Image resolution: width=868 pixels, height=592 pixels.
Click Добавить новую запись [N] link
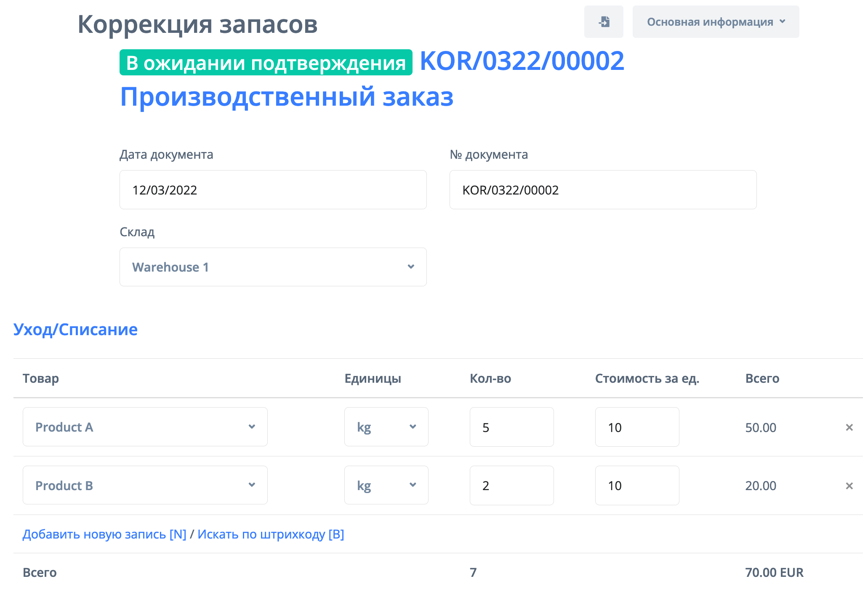[x=104, y=534]
